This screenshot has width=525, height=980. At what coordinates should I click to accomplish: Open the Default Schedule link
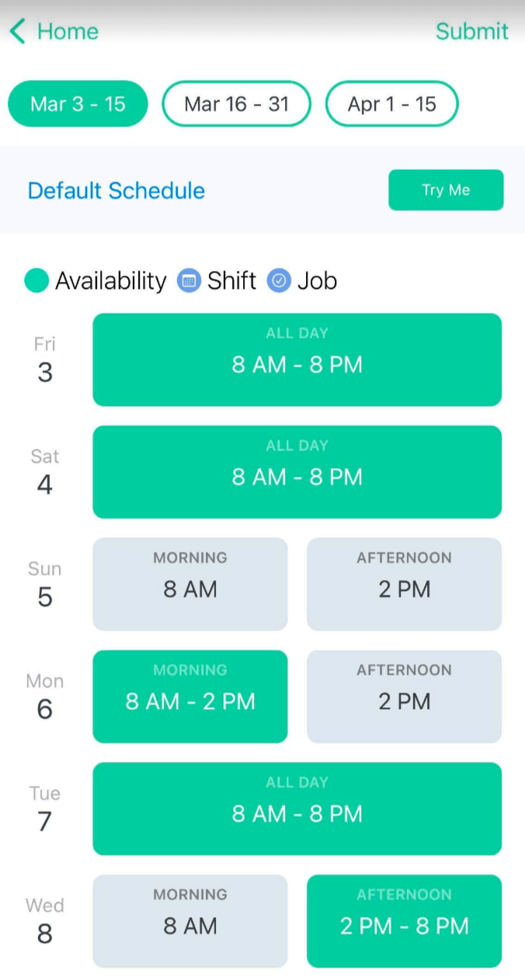116,190
